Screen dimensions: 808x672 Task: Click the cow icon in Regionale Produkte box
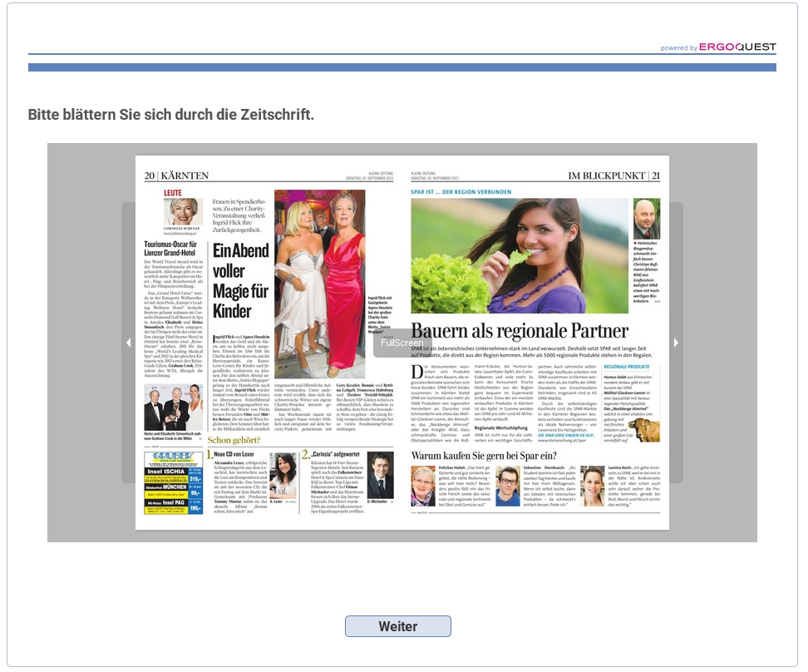[645, 430]
